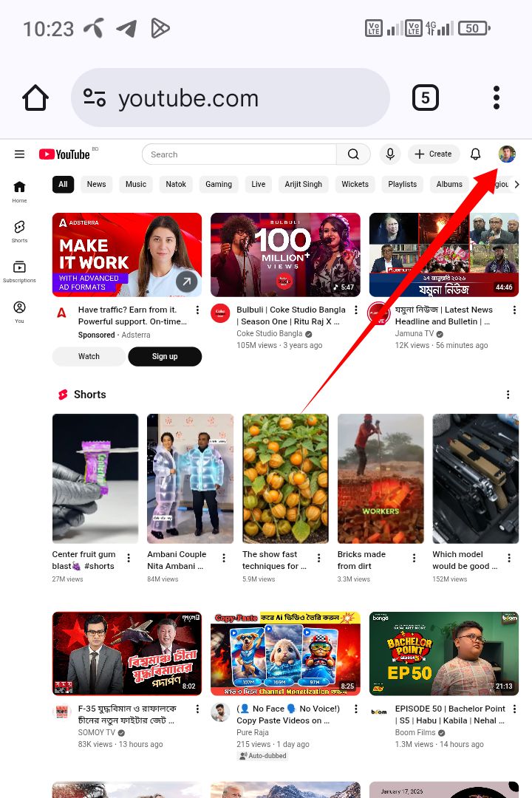Select the All filter chip
Image resolution: width=532 pixels, height=798 pixels.
point(63,184)
